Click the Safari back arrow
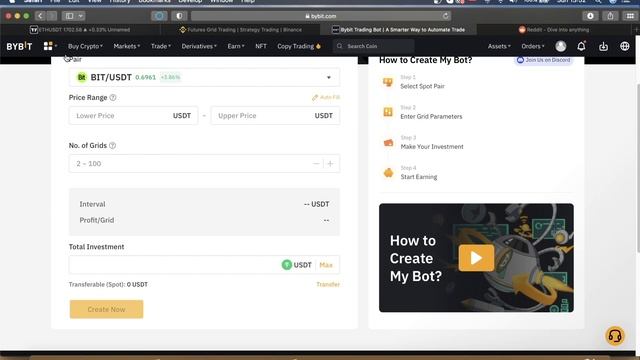640x360 pixels. pos(40,16)
